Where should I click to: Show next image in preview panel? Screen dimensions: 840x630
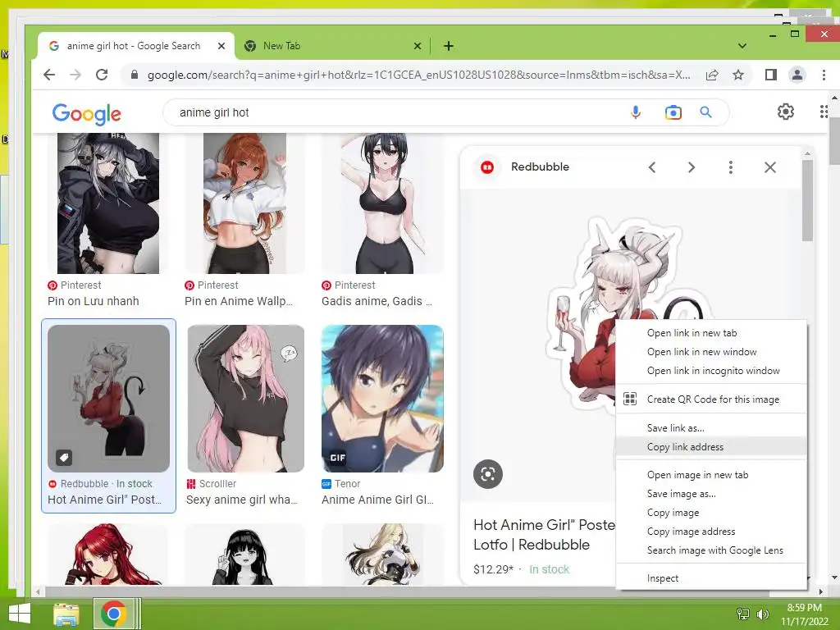pyautogui.click(x=691, y=167)
